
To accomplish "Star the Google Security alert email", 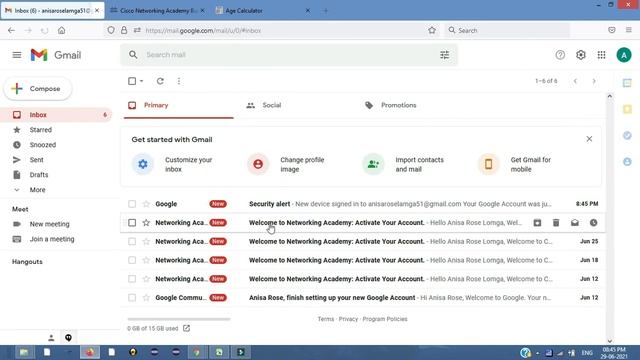I will click(146, 204).
